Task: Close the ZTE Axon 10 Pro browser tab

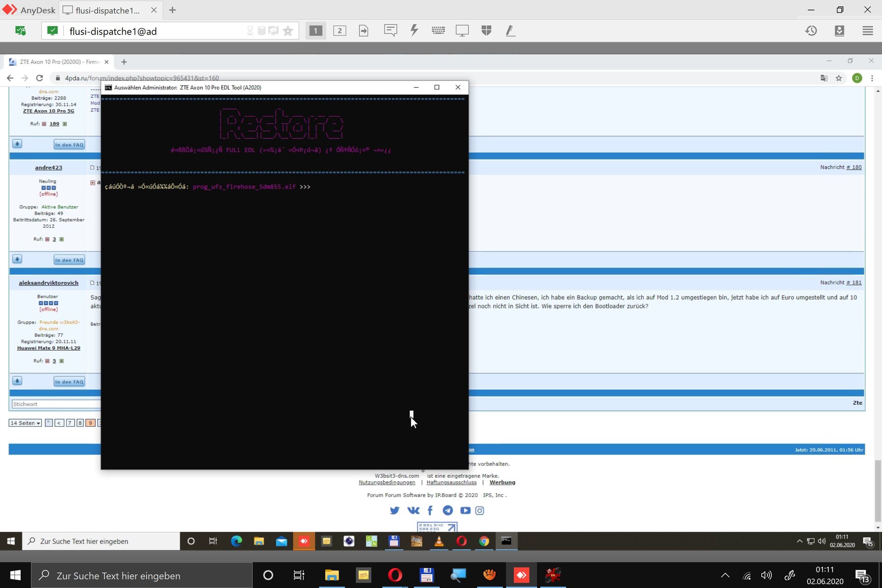Action: point(107,62)
